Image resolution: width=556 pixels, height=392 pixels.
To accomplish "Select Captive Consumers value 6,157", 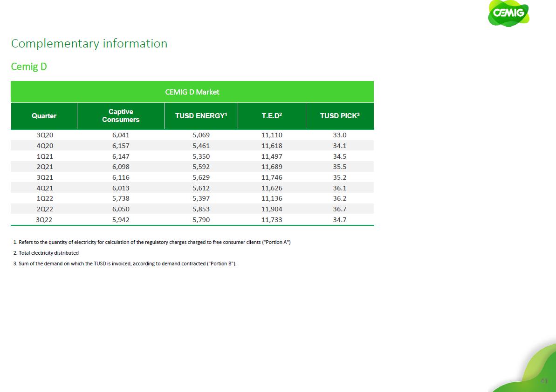I will point(121,146).
